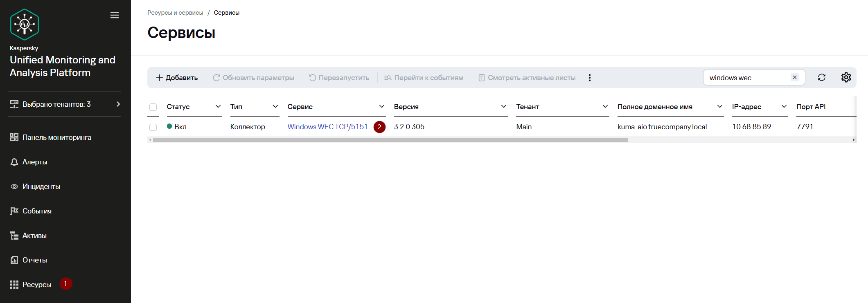Click the Порт API column header
Screen dimensions: 868x303
point(811,107)
